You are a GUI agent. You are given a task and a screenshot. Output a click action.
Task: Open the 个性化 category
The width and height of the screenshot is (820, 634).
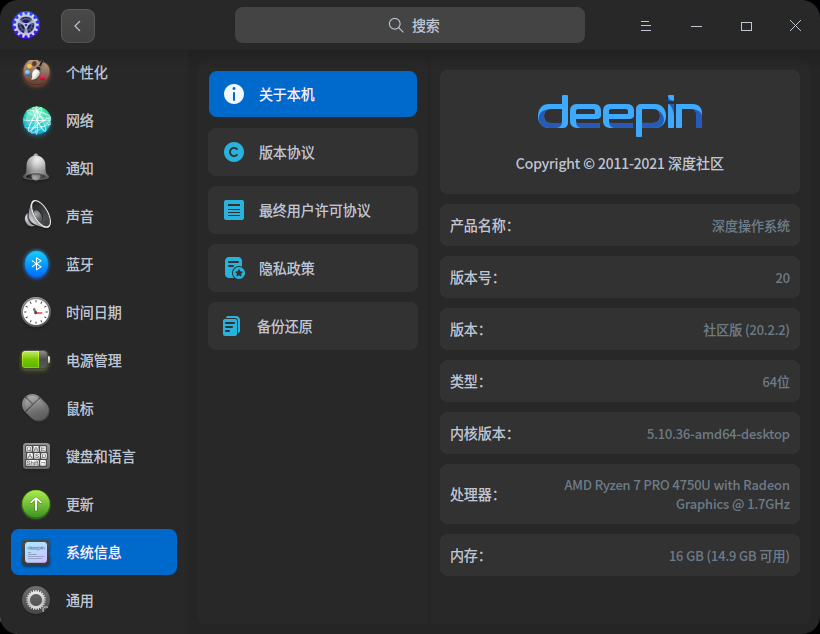(x=94, y=73)
